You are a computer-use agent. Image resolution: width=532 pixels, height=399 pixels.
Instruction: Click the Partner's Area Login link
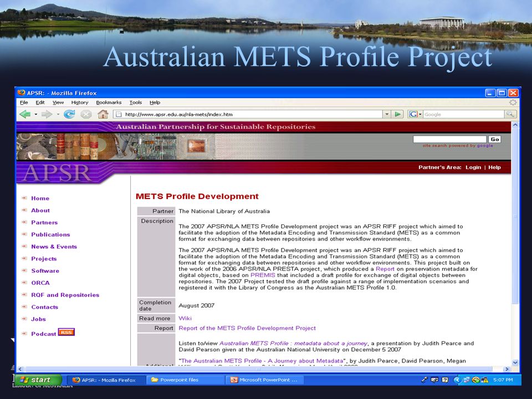[x=473, y=167]
